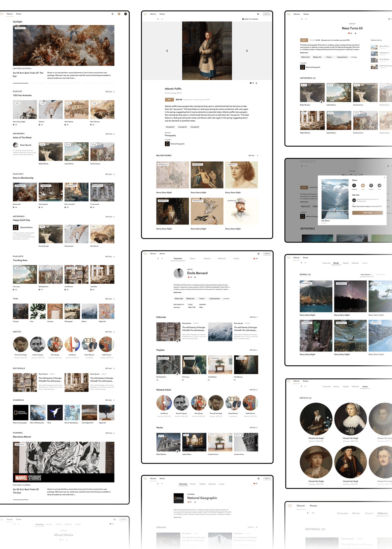Open the Date Updated sort dropdown
392x549 pixels.
pos(367,275)
